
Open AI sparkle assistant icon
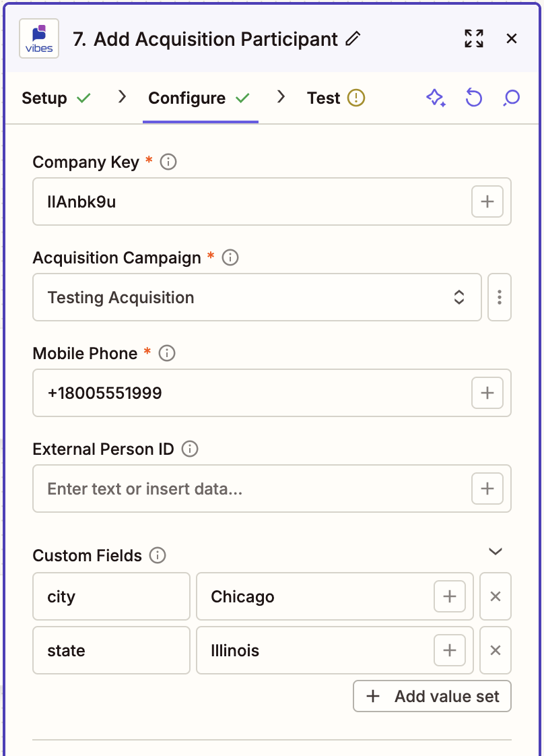(x=436, y=98)
